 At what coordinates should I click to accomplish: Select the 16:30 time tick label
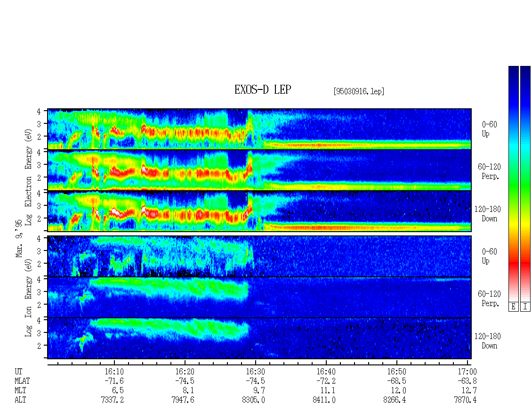click(x=255, y=372)
